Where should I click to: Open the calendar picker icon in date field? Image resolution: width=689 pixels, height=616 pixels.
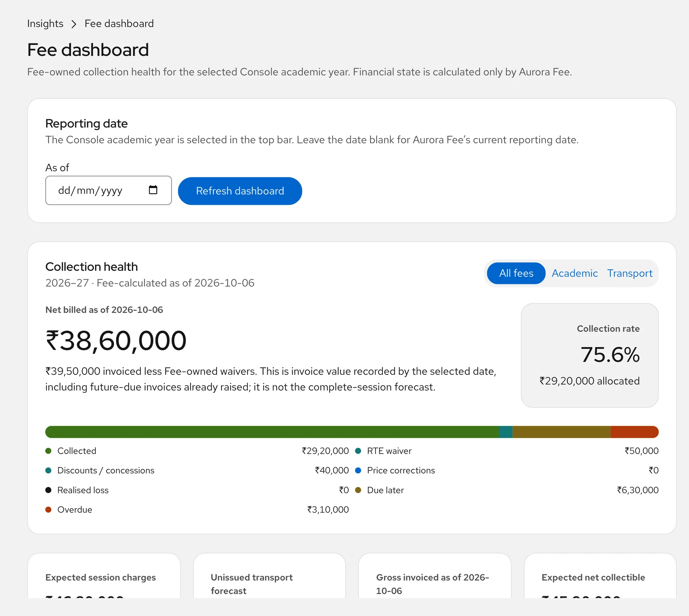(153, 190)
